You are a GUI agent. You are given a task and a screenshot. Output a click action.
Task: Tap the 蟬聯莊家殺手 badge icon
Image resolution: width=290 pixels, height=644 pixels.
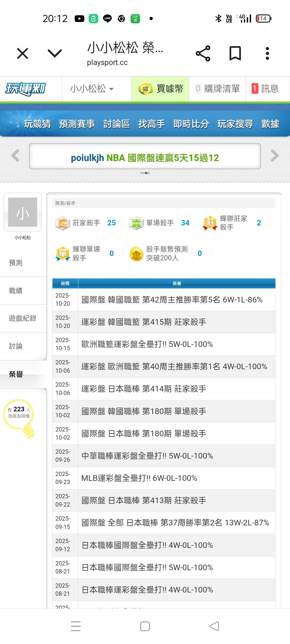click(210, 223)
